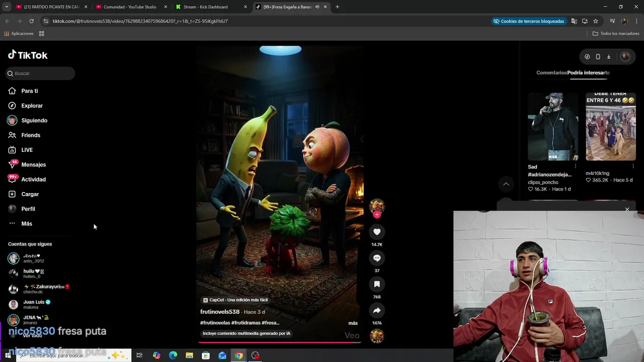Switch to Podría interesarte tab

pyautogui.click(x=589, y=73)
